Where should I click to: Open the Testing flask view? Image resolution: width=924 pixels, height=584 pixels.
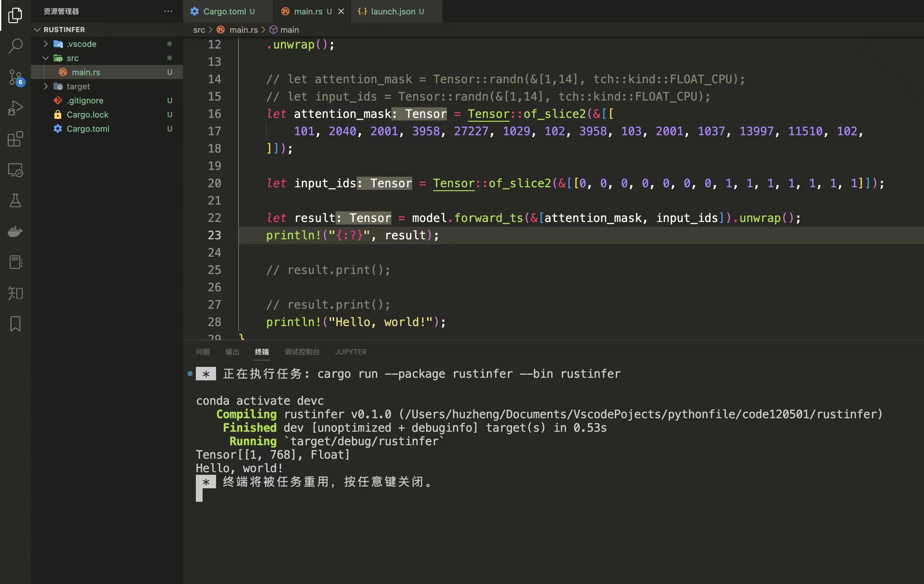click(x=15, y=200)
